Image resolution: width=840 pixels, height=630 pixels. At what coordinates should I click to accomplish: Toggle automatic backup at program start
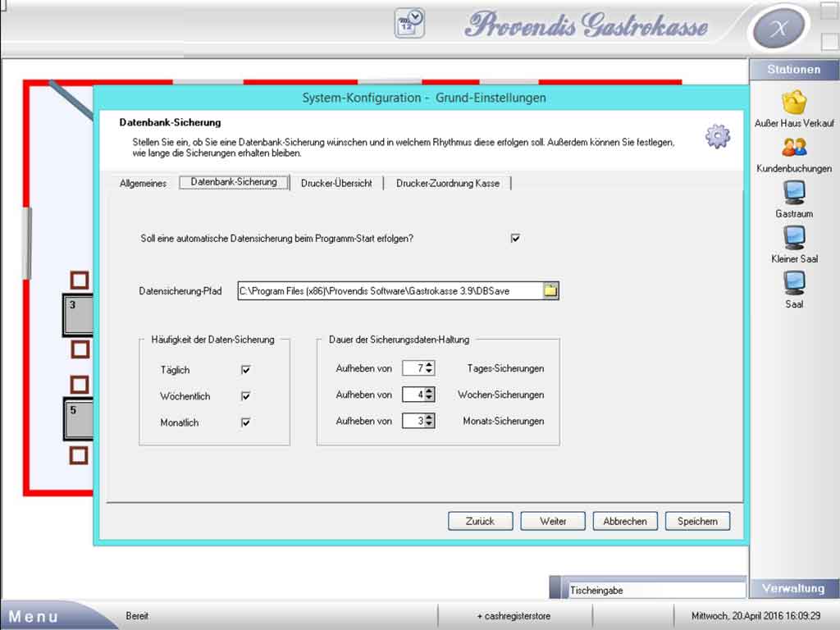515,239
